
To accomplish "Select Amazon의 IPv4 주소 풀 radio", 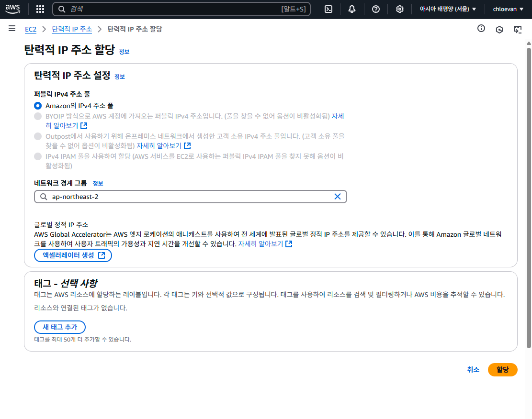I will click(x=38, y=106).
